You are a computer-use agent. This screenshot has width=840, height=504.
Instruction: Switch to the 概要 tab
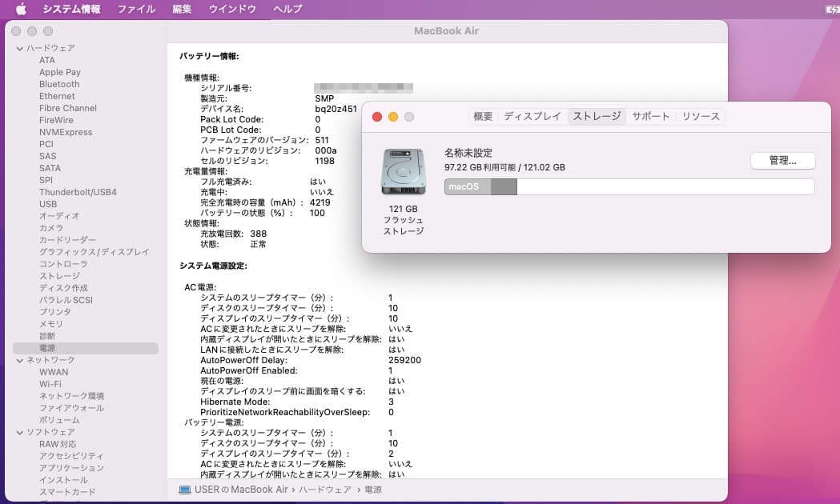coord(482,115)
